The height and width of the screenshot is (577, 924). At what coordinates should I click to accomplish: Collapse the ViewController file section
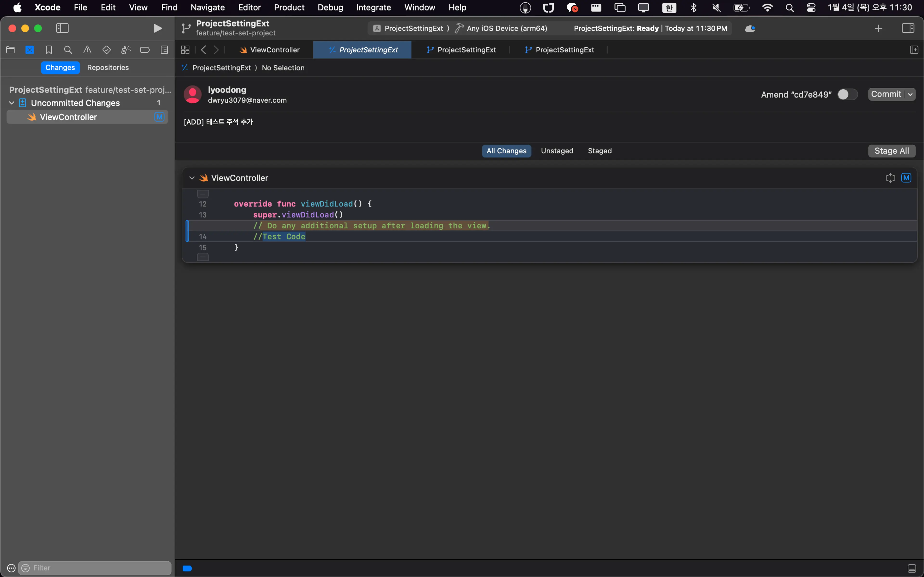[x=192, y=177]
